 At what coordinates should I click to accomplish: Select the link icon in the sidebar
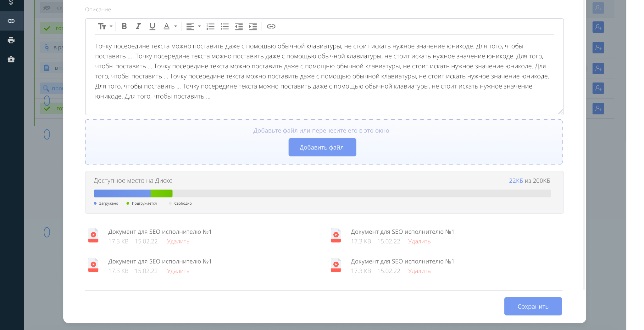coord(11,21)
